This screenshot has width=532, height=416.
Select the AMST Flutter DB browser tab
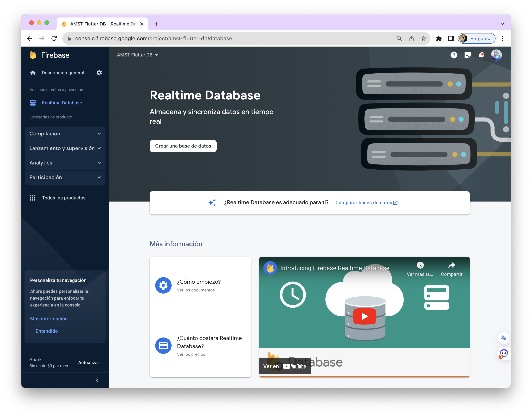click(102, 24)
